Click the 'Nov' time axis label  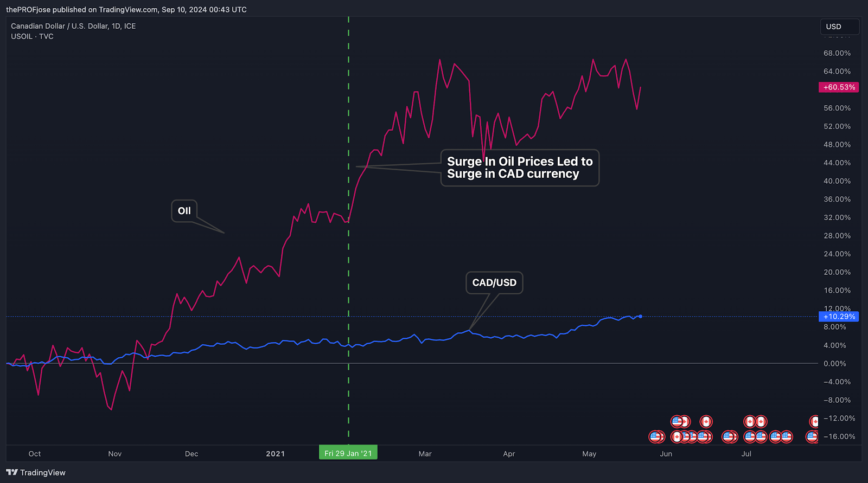(x=115, y=454)
